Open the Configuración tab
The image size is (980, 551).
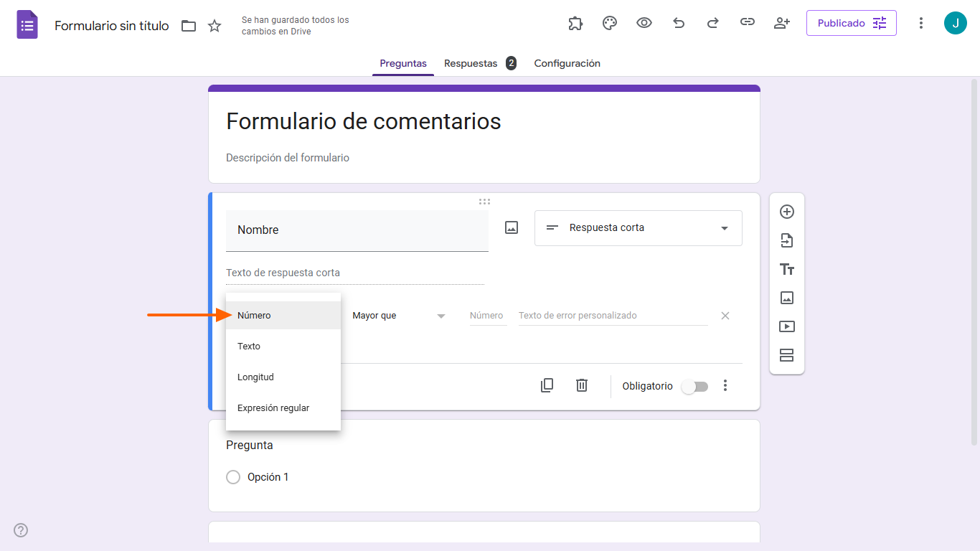[x=567, y=63]
